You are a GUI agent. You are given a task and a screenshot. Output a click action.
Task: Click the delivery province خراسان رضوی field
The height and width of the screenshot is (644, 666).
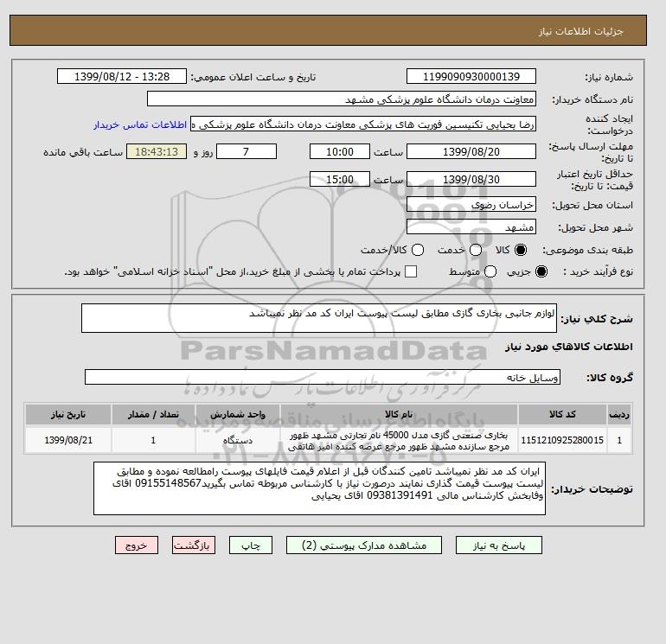pos(471,205)
